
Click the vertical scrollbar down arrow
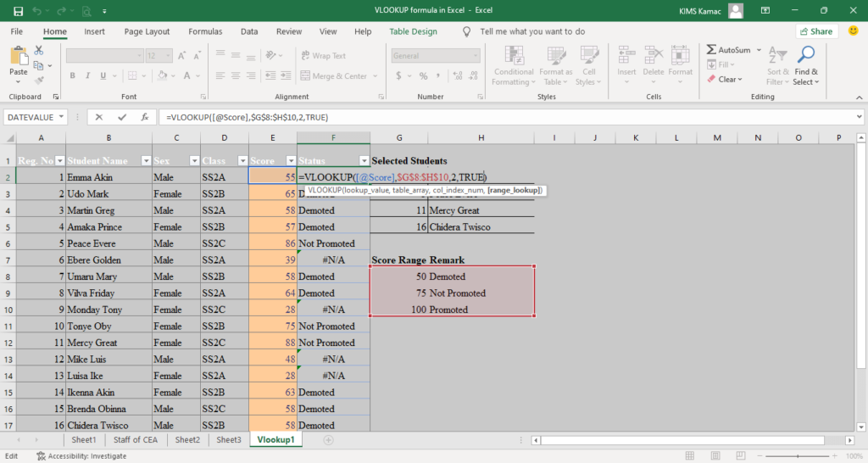pyautogui.click(x=861, y=427)
